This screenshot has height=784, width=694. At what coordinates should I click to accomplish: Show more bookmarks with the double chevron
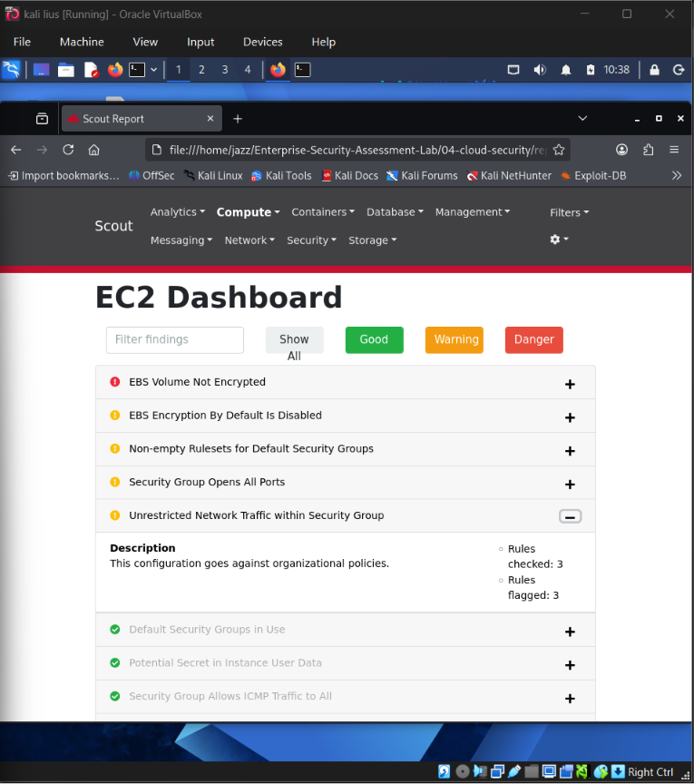[677, 175]
